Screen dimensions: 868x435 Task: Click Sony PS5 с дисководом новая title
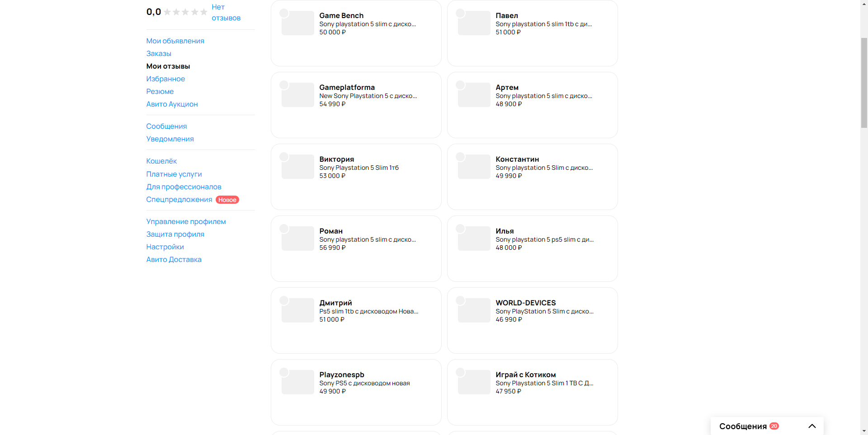[364, 383]
